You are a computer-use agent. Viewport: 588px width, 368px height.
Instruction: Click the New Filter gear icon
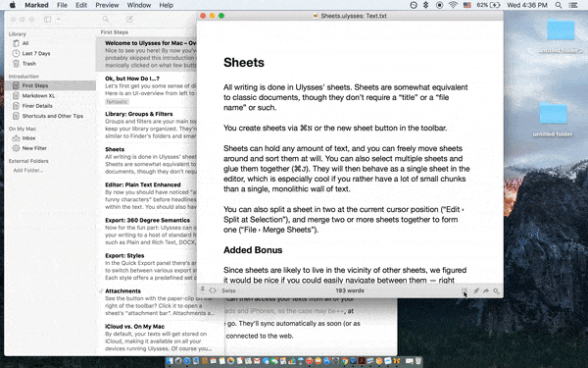coord(16,148)
